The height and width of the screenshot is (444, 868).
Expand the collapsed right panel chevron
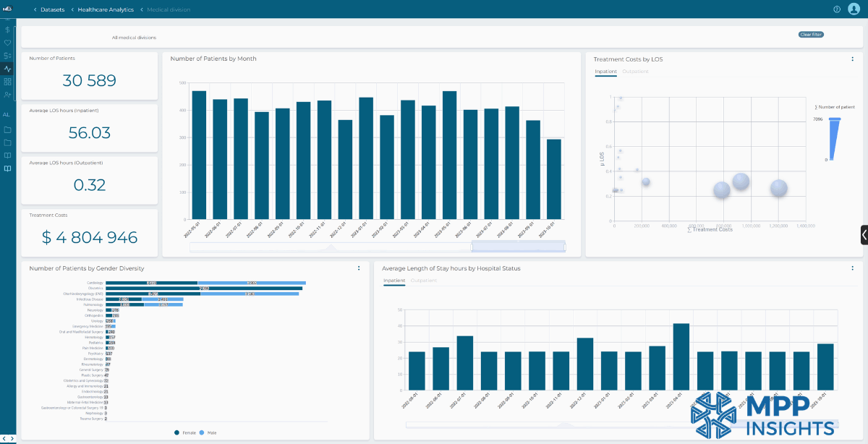[x=864, y=234]
